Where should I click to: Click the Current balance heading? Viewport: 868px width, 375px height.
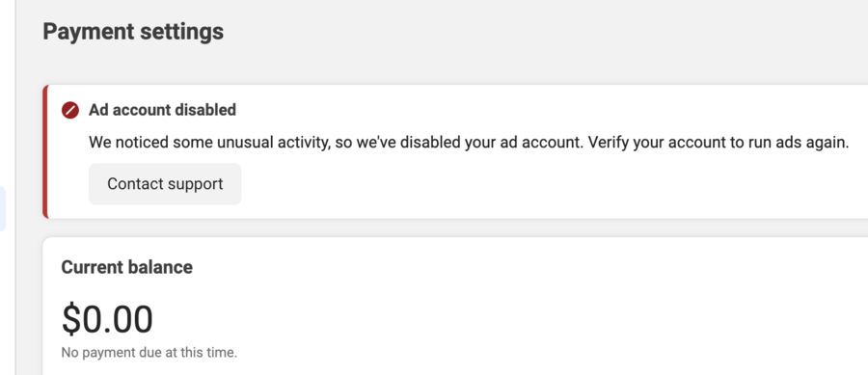pyautogui.click(x=126, y=267)
